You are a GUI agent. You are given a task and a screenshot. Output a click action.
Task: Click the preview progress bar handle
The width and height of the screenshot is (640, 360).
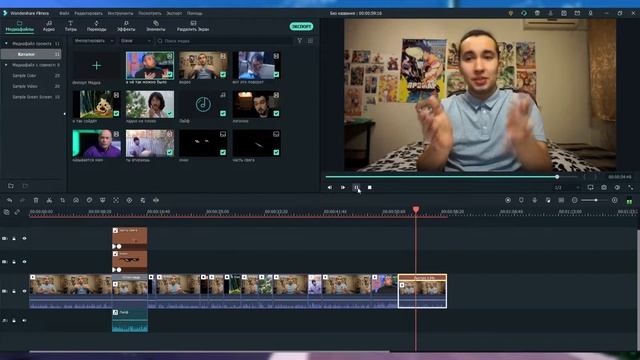pyautogui.click(x=557, y=177)
